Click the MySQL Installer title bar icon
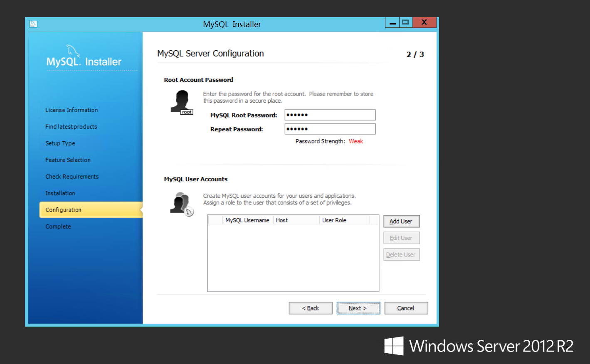Viewport: 590px width, 364px height. [33, 24]
